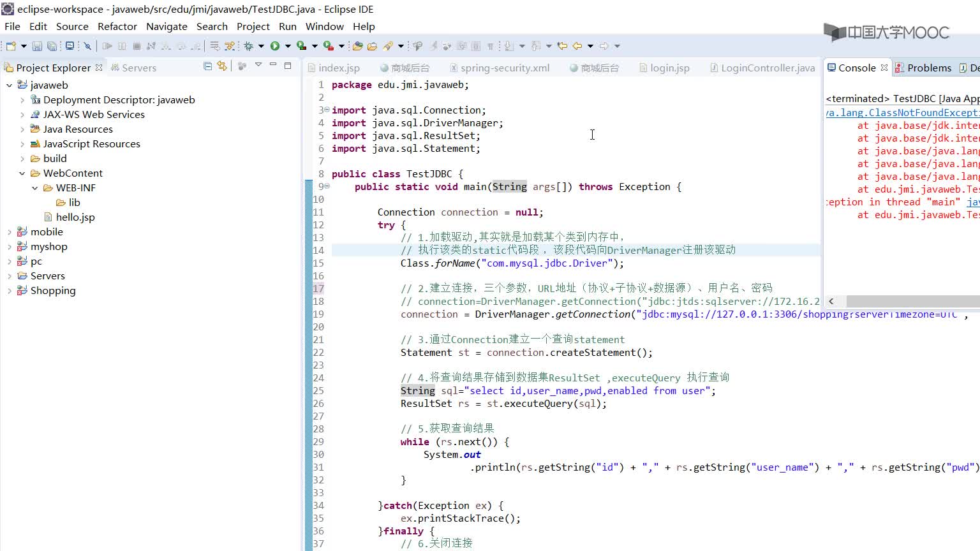This screenshot has height=551, width=980.
Task: Toggle Word Wrap toolbar icon
Action: tap(461, 46)
